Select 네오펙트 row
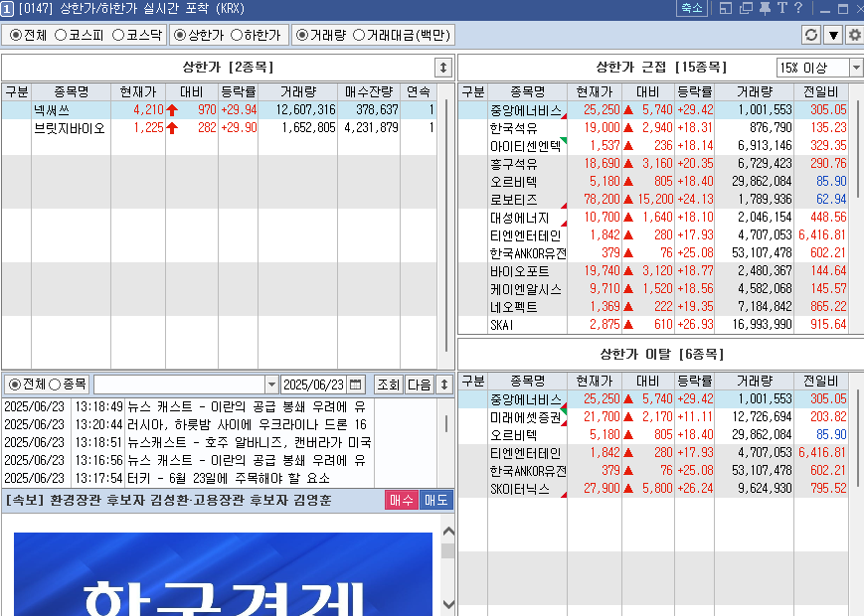Viewport: 864px width, 616px height. (653, 307)
